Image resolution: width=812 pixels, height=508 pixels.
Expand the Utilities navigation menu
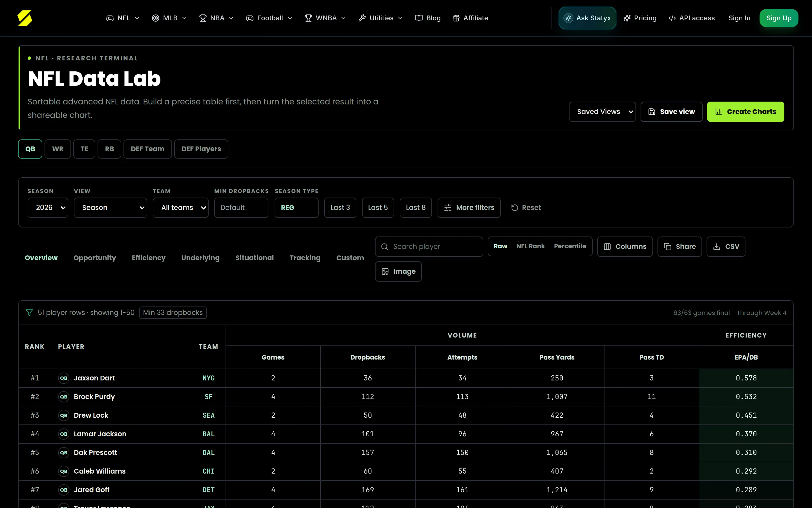381,18
